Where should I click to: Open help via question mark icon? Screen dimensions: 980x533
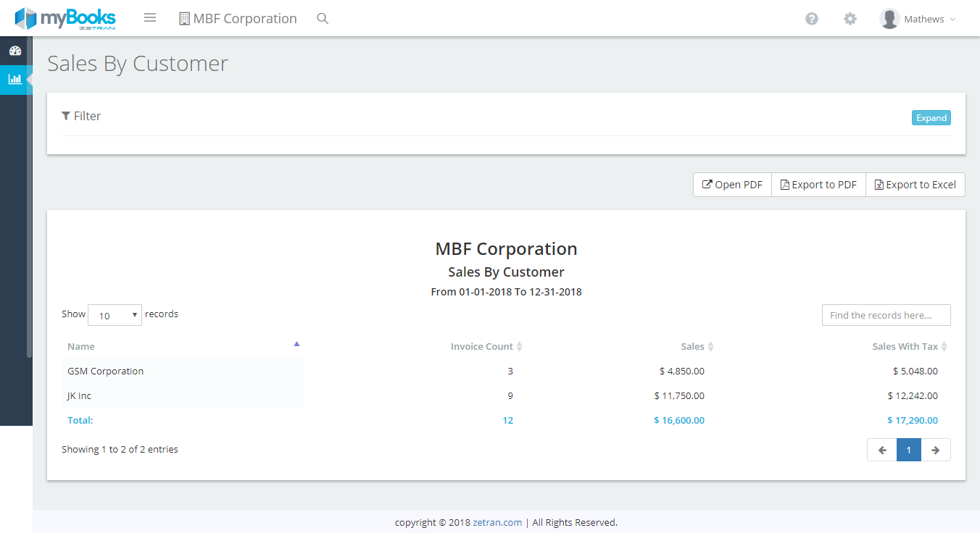pyautogui.click(x=812, y=19)
